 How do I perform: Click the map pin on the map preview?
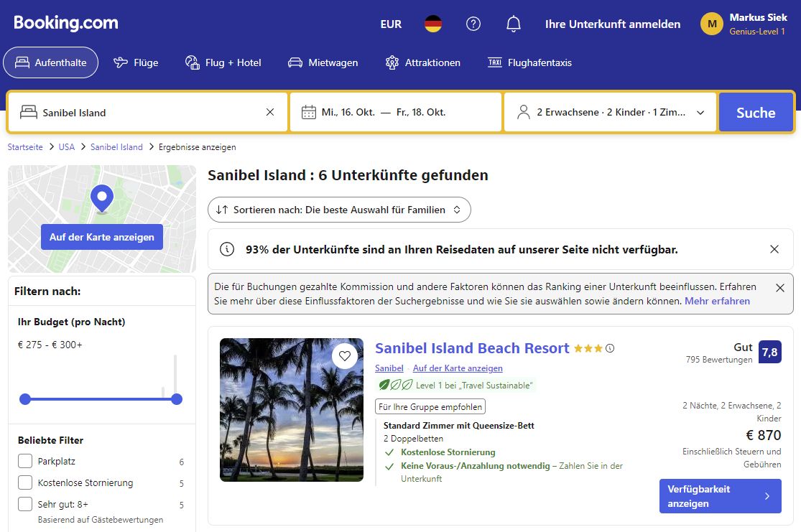(x=102, y=199)
